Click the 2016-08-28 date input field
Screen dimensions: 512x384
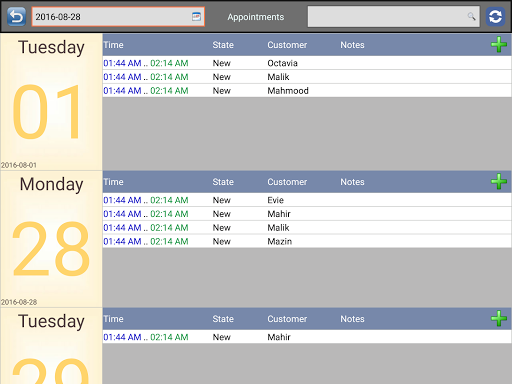click(x=118, y=16)
